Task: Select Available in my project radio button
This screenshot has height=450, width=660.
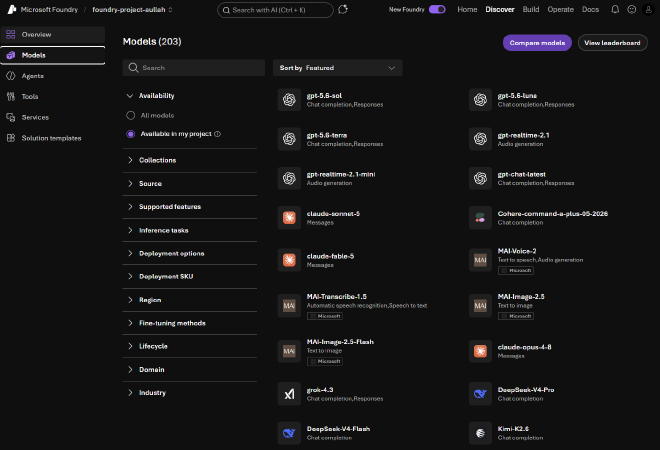Action: [x=130, y=134]
